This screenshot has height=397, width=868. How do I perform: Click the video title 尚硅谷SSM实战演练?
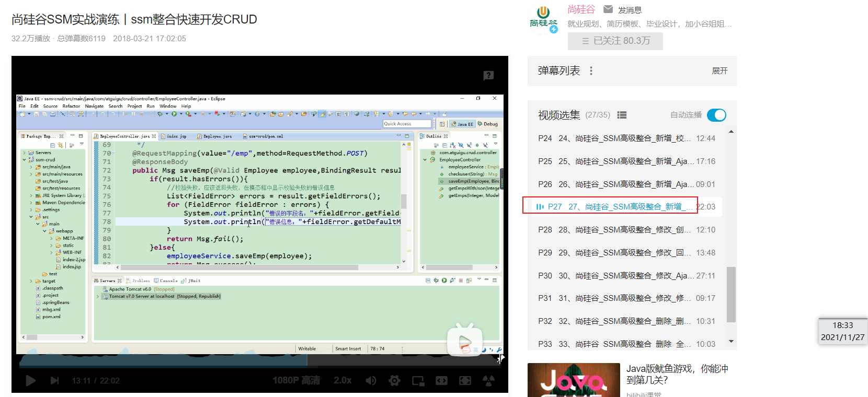(134, 19)
